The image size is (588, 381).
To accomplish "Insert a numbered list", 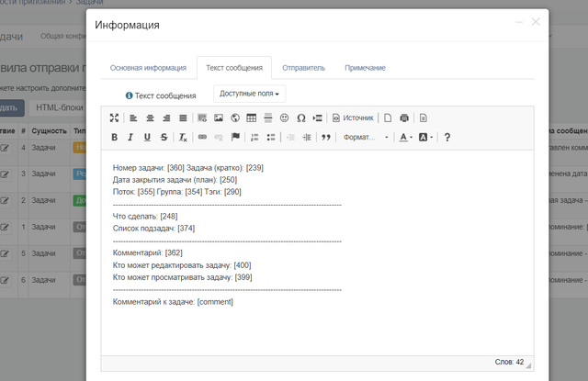I will [x=254, y=137].
